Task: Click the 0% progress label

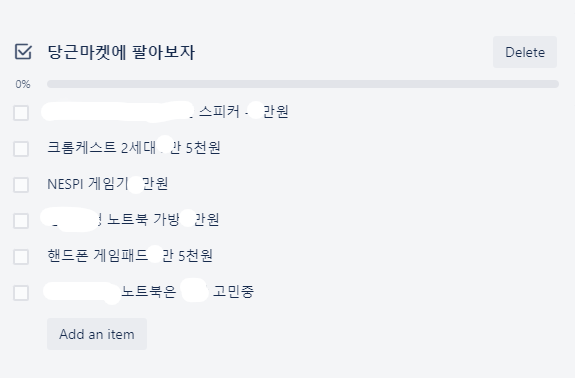Action: pyautogui.click(x=23, y=84)
